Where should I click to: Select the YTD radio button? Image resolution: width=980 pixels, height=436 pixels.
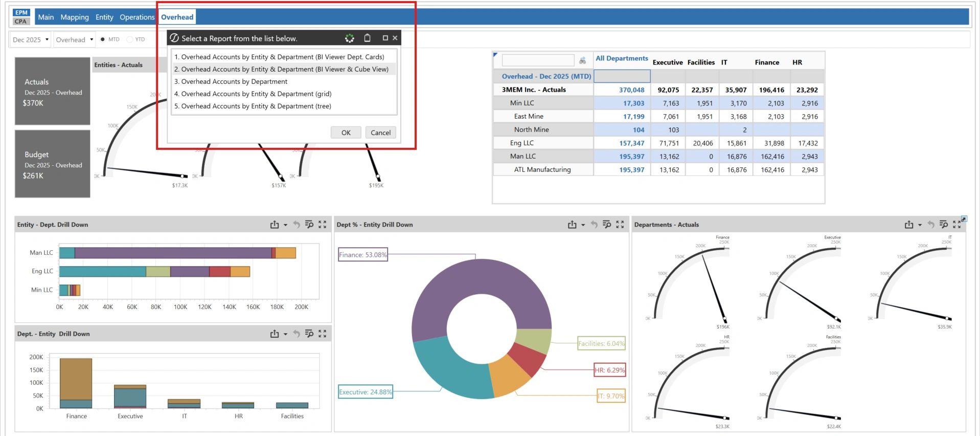tap(130, 39)
